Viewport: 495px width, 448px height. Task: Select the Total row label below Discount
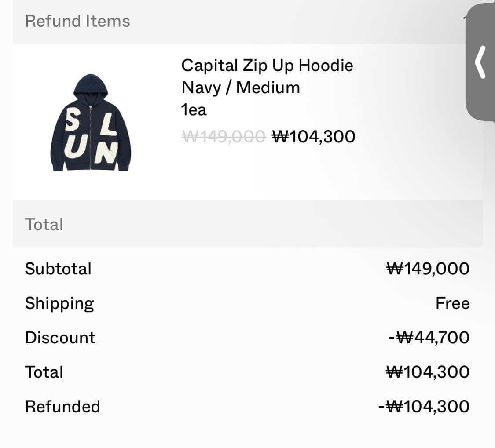click(x=44, y=372)
